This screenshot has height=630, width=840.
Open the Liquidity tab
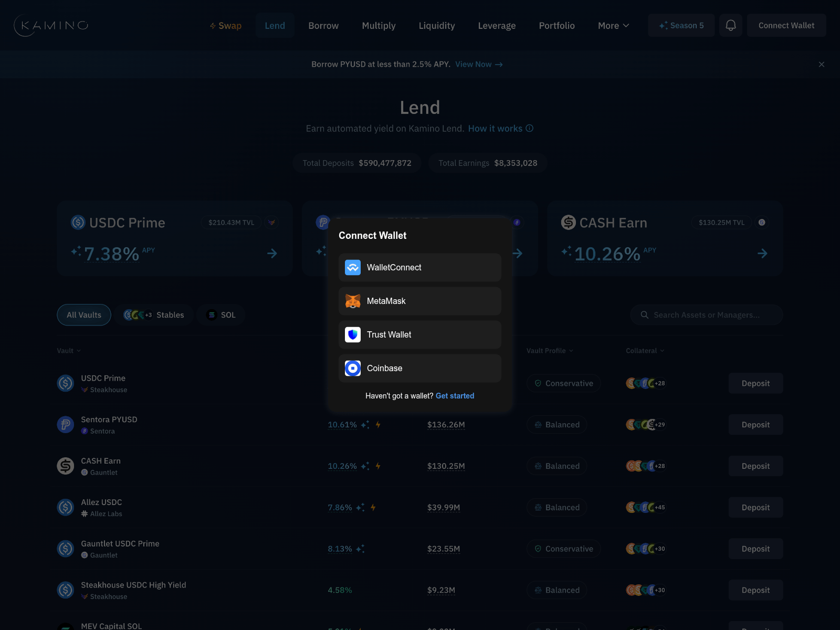coord(437,26)
